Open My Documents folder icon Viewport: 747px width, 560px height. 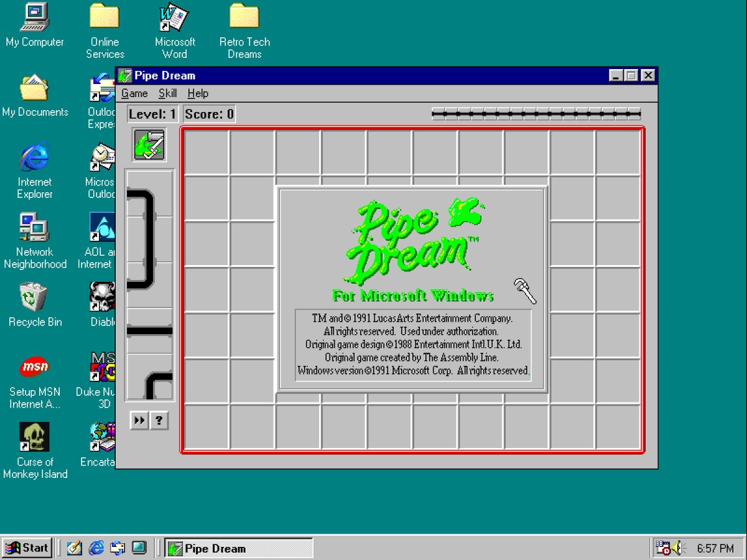coord(35,96)
